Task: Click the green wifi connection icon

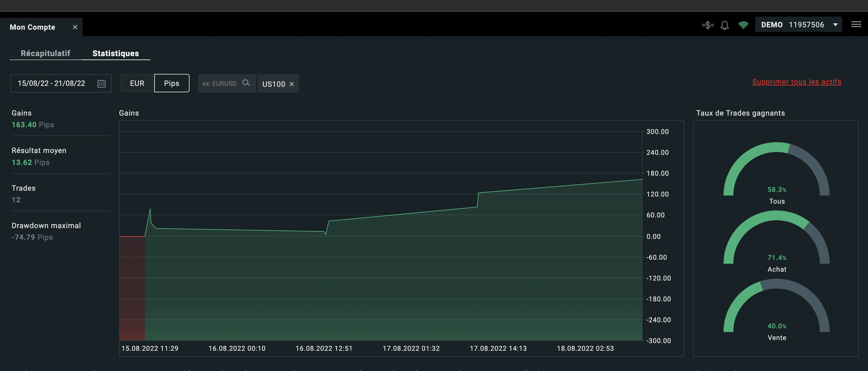Action: pyautogui.click(x=743, y=25)
